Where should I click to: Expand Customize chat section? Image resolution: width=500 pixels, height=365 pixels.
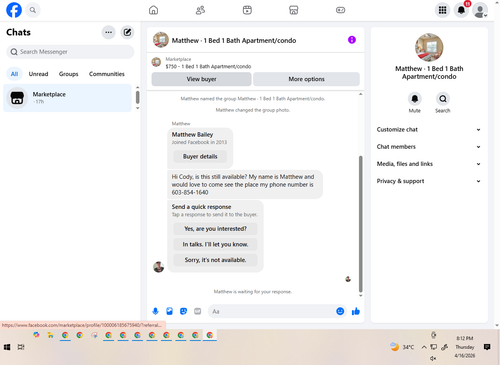click(429, 130)
